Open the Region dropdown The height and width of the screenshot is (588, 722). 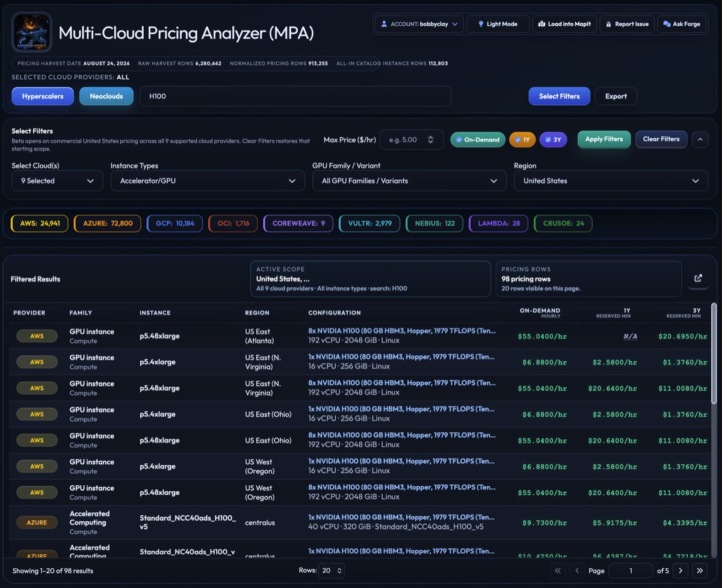(x=611, y=180)
